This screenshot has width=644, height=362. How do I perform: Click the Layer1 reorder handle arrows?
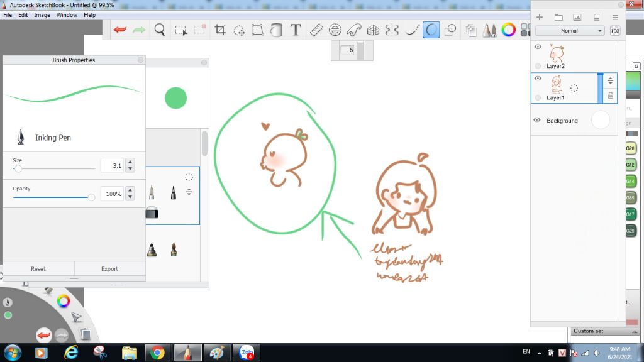coord(610,80)
